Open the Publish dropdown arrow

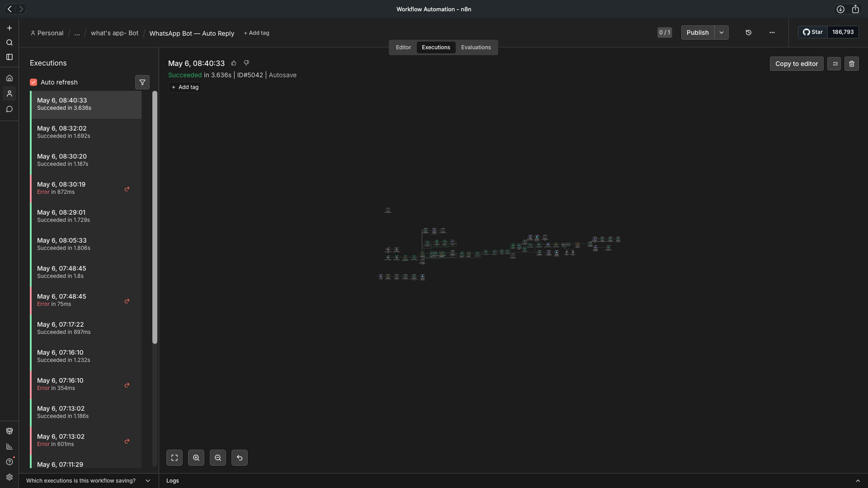[722, 33]
